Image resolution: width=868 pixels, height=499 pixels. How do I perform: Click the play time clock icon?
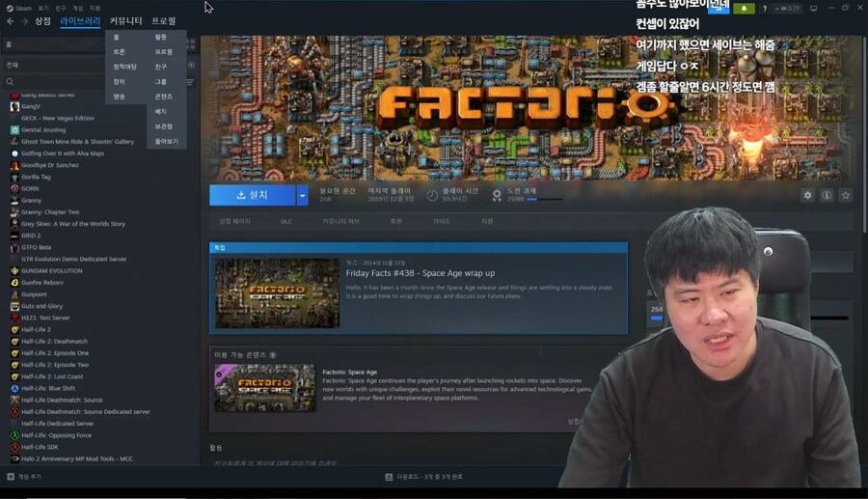pos(432,195)
